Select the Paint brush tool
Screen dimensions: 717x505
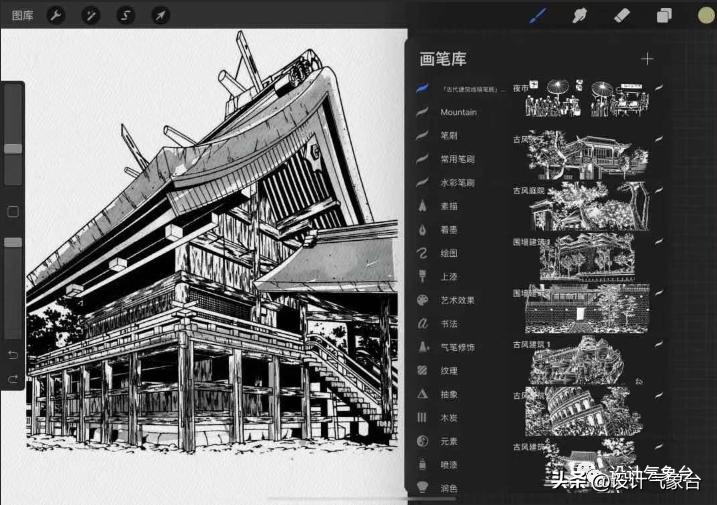point(538,16)
